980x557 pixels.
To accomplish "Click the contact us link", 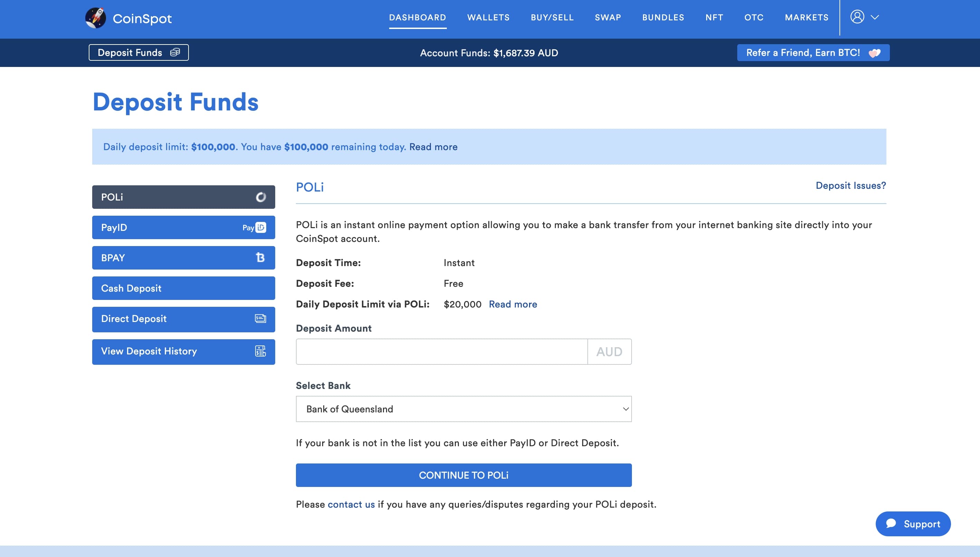I will [x=351, y=504].
